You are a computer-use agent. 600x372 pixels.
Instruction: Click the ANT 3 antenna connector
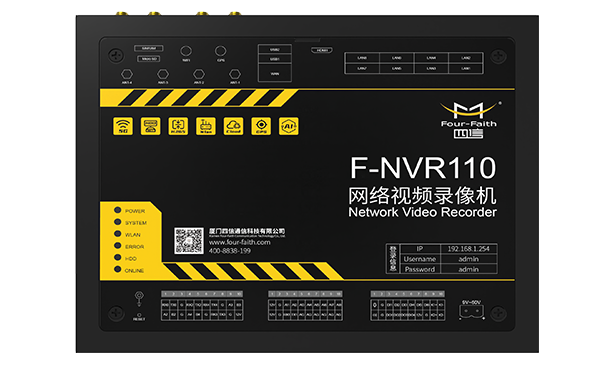163,74
